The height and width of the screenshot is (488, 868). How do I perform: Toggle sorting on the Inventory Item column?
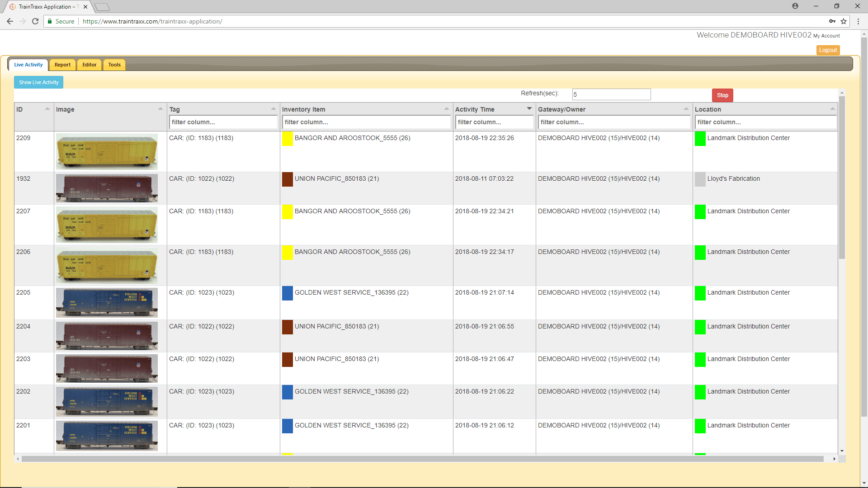446,108
